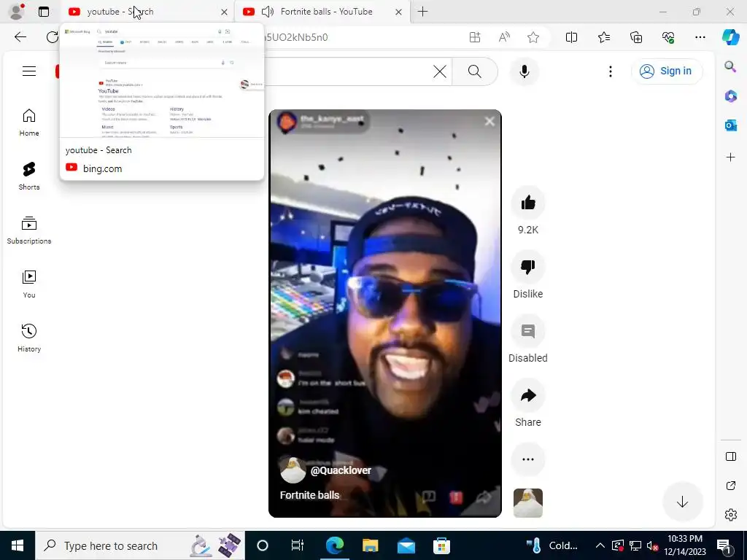Screen dimensions: 747x560
Task: Go to YouTube Home in sidebar
Action: click(29, 122)
